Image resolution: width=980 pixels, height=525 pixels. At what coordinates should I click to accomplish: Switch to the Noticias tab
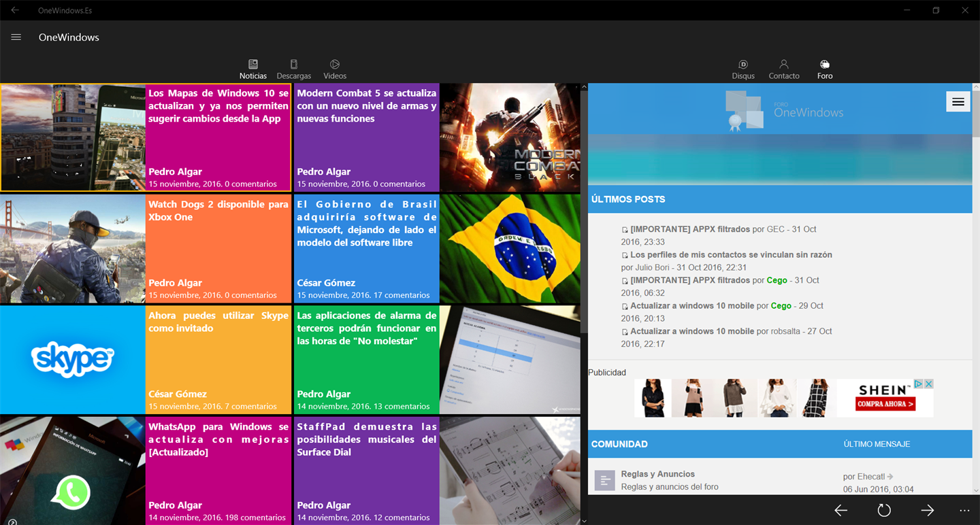point(253,69)
